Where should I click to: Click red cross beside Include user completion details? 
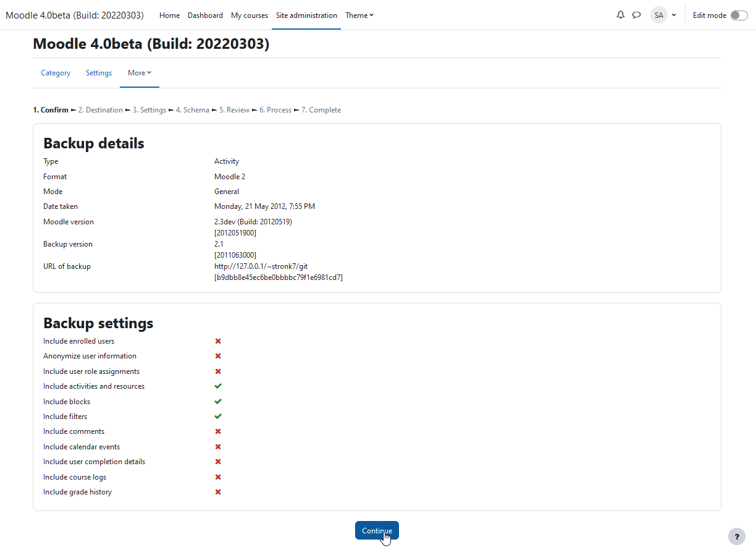pos(218,462)
